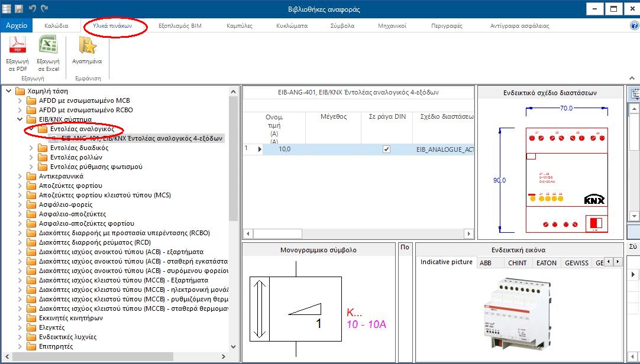640x364 pixels.
Task: Uncheck the Σε ράγα DIN checkbox
Action: point(386,149)
